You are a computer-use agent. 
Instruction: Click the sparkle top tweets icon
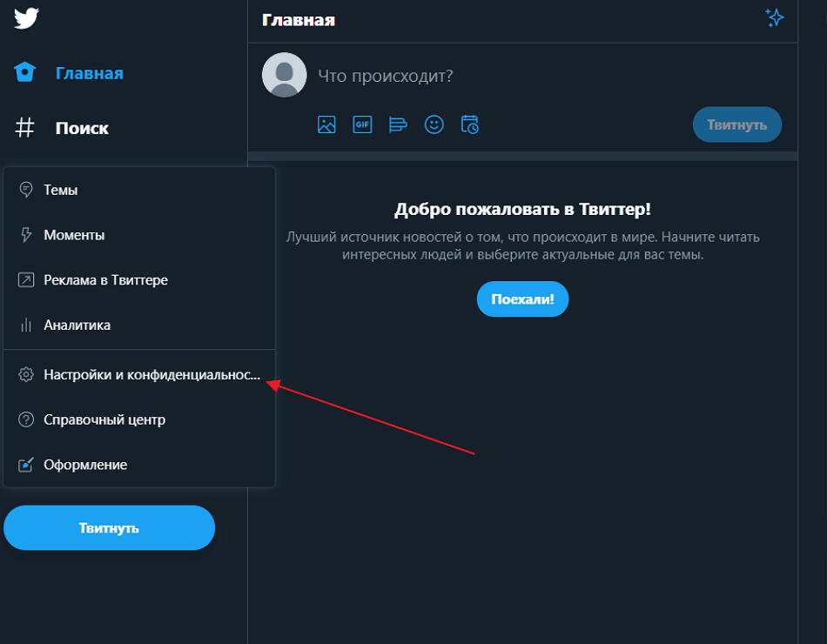pos(774,18)
